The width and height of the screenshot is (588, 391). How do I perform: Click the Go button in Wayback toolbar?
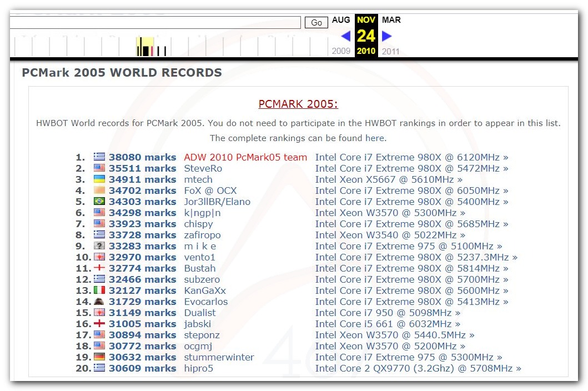[316, 23]
